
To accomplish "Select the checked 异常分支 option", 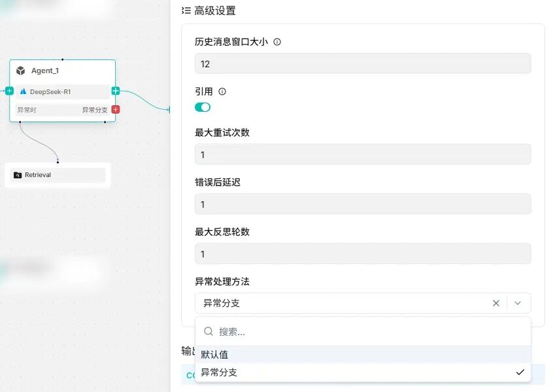I will pos(219,372).
